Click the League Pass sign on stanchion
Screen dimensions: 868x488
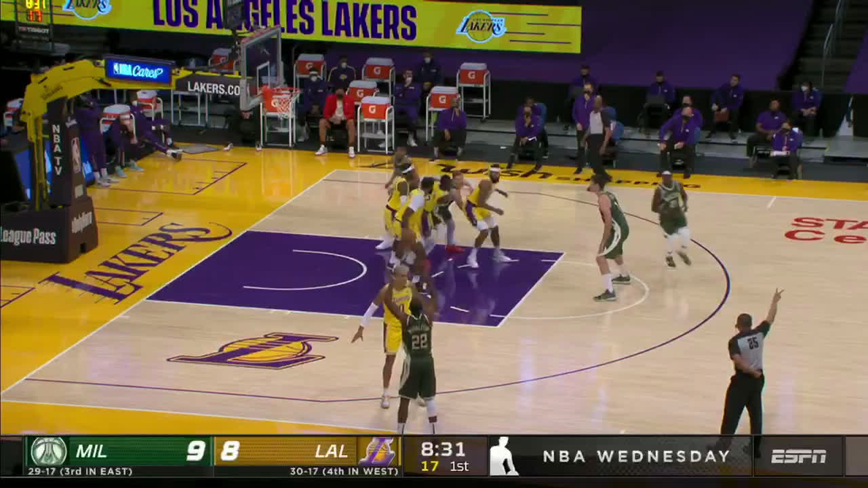point(28,237)
